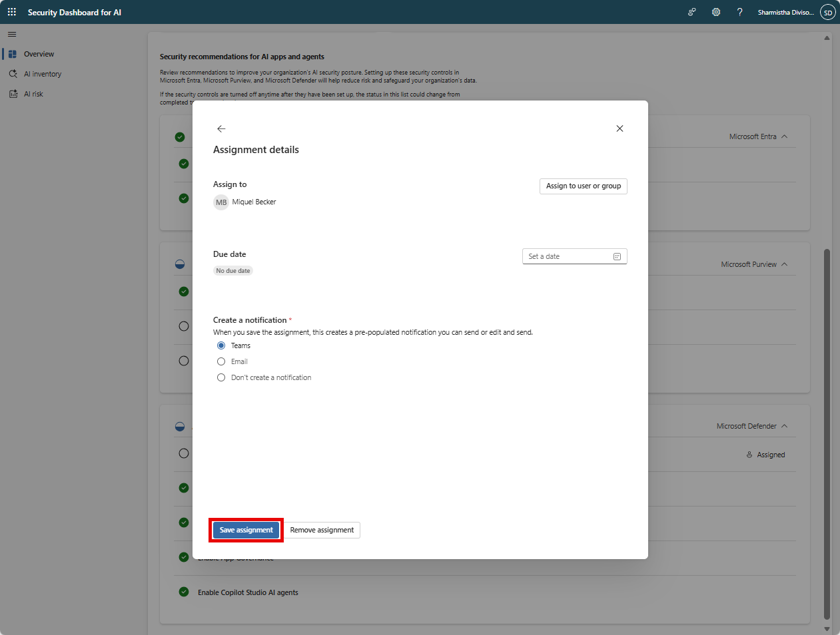Open the Overview navigation item
Screen dimensions: 840x635
tap(39, 54)
